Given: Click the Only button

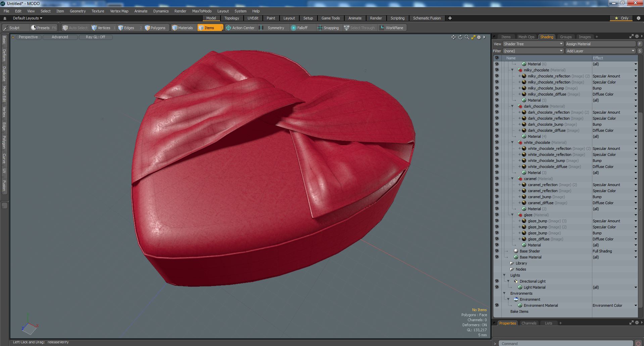Looking at the screenshot, I should point(621,18).
